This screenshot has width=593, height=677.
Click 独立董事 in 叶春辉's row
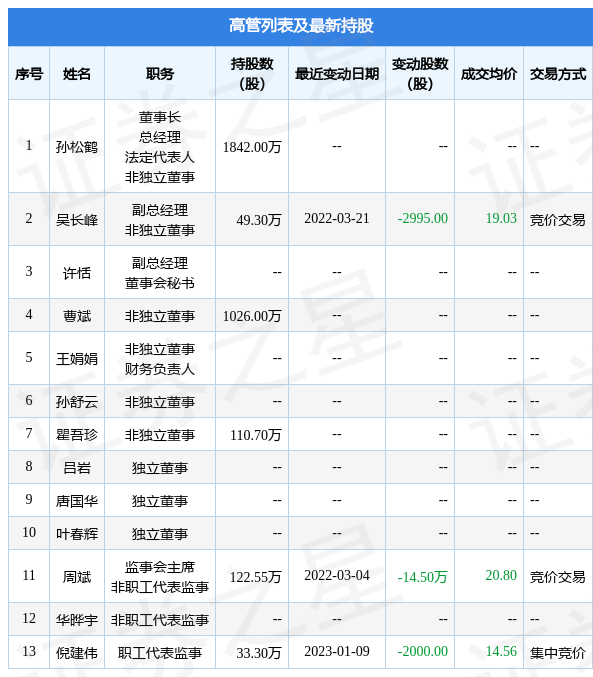[160, 534]
